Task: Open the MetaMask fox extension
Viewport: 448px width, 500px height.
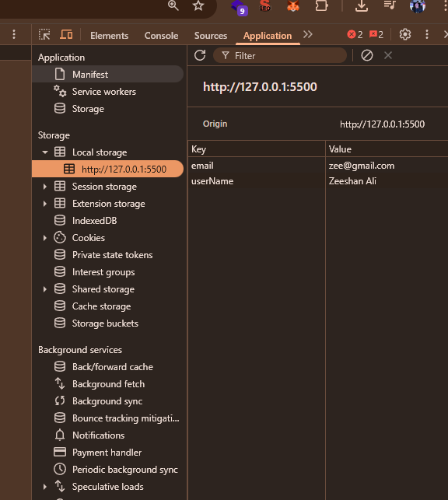Action: [x=292, y=5]
